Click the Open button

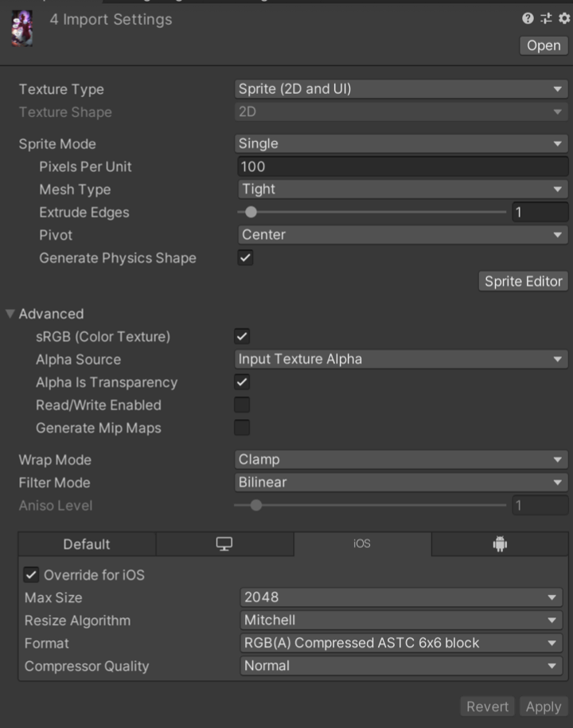[x=544, y=45]
